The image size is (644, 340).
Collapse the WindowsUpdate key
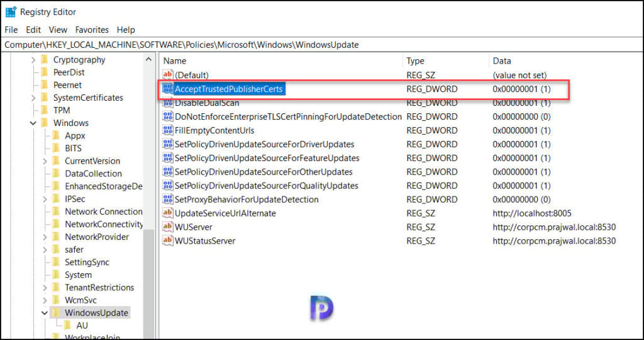[x=45, y=313]
